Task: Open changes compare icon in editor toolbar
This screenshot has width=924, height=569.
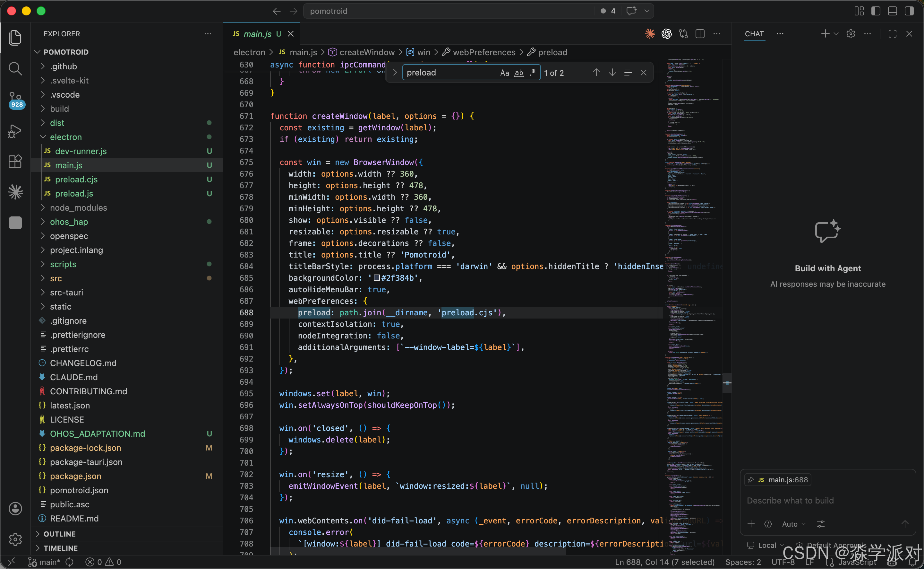Action: (x=683, y=34)
